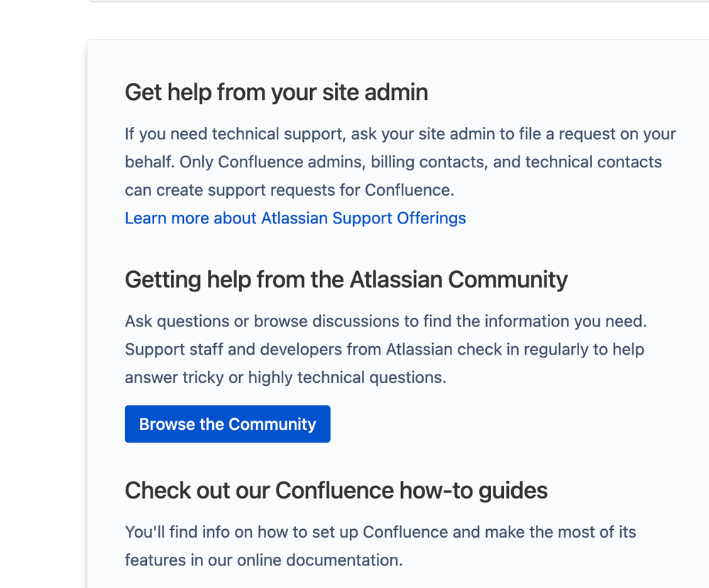Select the 'Get help from your site admin' heading
This screenshot has height=588, width=709.
[276, 92]
